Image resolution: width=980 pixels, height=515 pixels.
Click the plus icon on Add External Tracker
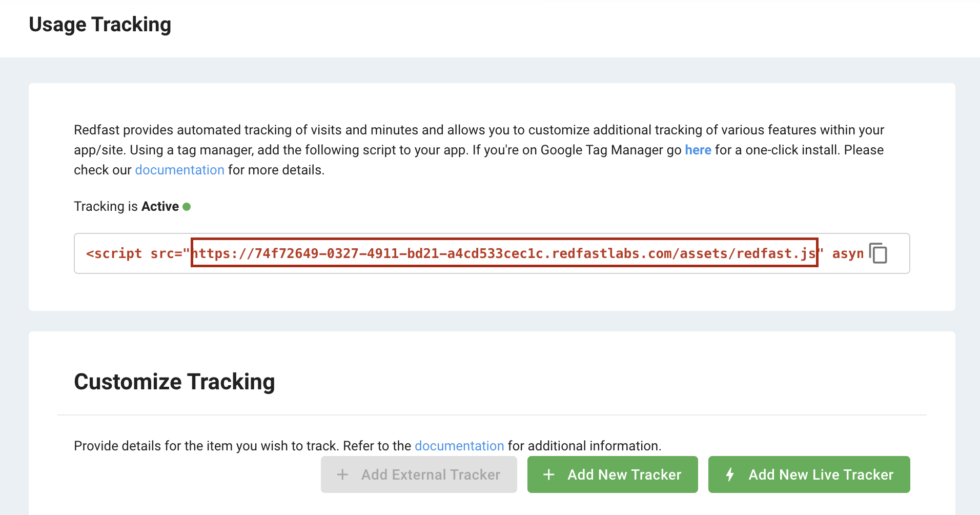coord(342,475)
